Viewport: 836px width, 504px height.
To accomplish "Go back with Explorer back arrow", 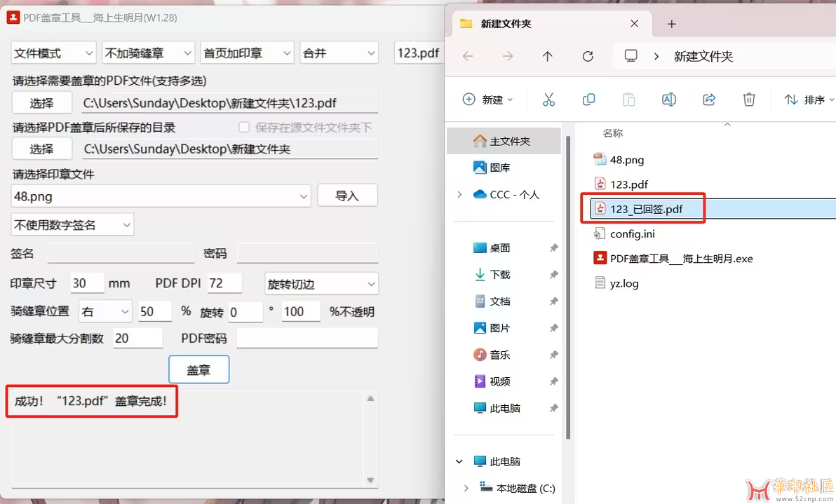I will click(x=468, y=56).
